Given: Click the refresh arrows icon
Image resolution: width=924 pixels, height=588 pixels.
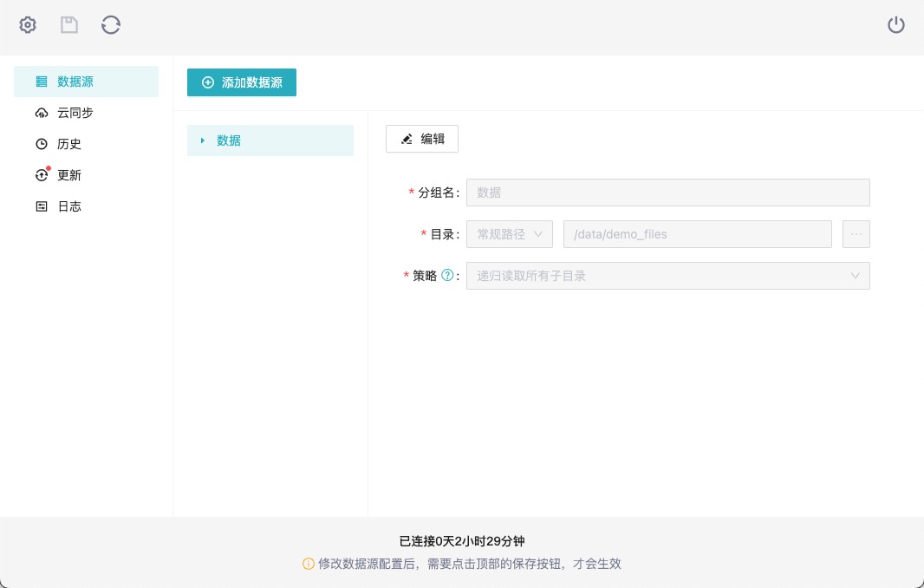Looking at the screenshot, I should pyautogui.click(x=111, y=25).
